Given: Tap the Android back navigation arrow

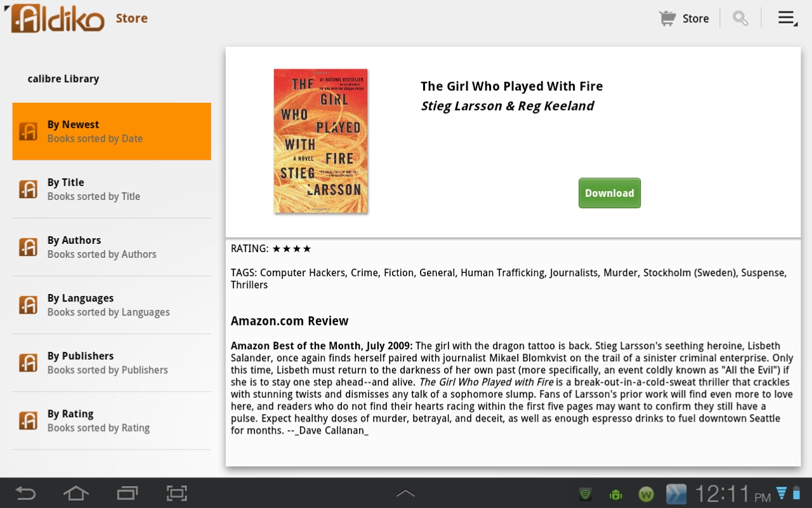Looking at the screenshot, I should pos(26,493).
